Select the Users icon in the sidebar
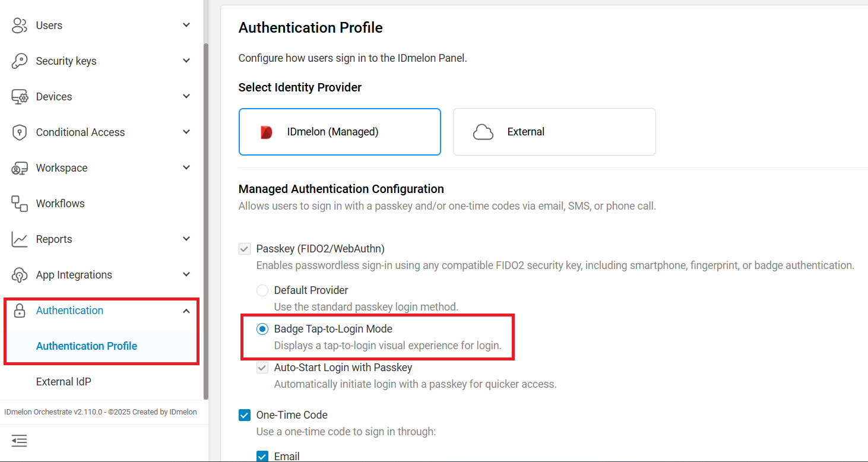Image resolution: width=868 pixels, height=462 pixels. click(x=18, y=25)
